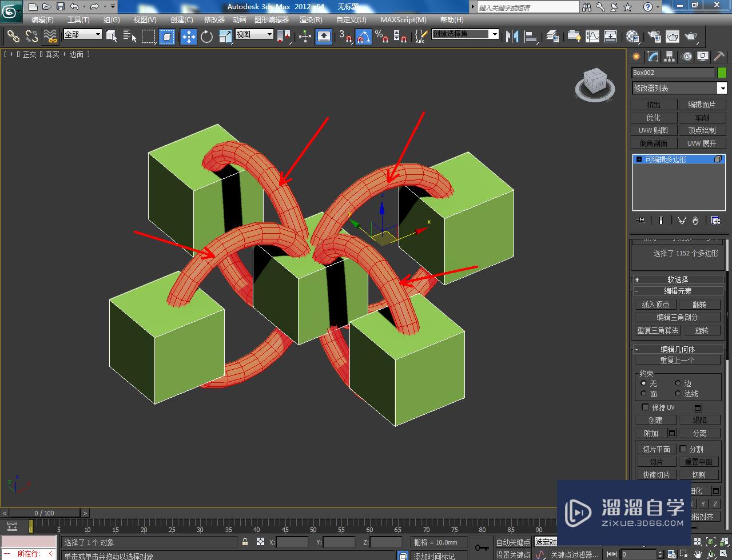Select constraint 法线 radio button
This screenshot has width=732, height=560.
click(x=678, y=394)
